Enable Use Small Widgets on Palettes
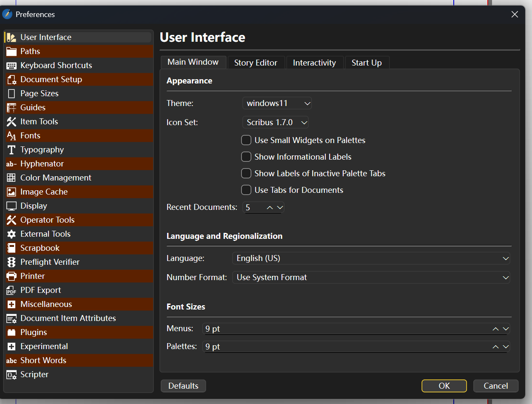The height and width of the screenshot is (404, 532). pos(246,140)
